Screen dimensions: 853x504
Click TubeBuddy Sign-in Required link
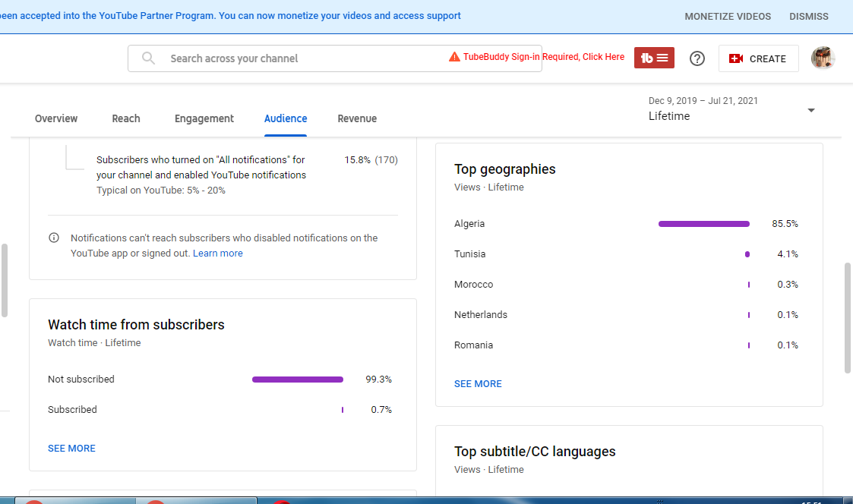point(543,56)
